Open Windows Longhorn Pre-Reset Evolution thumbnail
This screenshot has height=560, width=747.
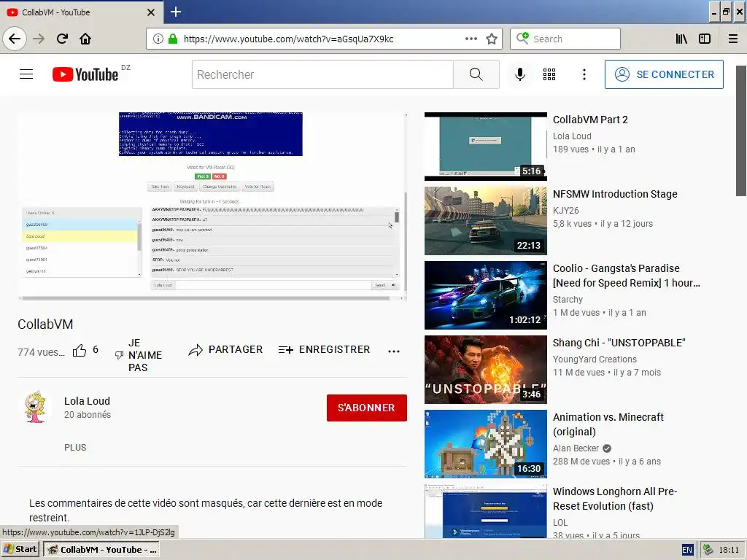pos(485,511)
